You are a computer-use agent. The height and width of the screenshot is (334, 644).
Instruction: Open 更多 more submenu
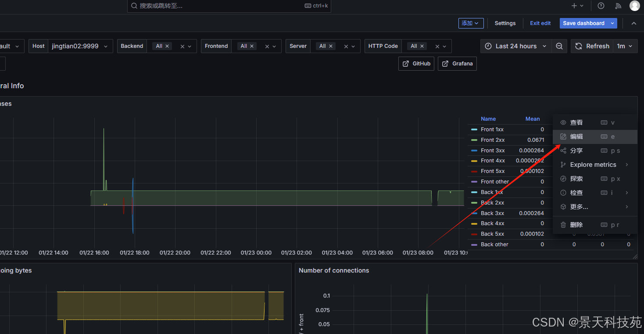click(595, 207)
